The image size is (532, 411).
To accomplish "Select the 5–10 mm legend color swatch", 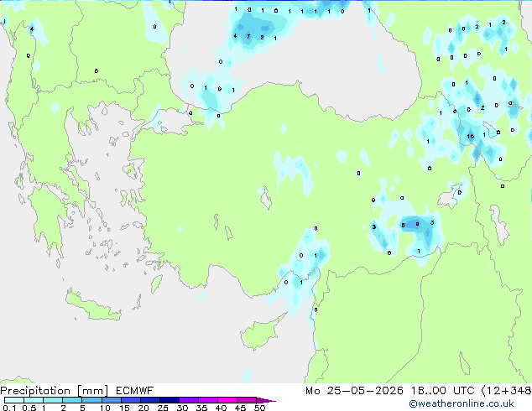I will click(x=91, y=400).
